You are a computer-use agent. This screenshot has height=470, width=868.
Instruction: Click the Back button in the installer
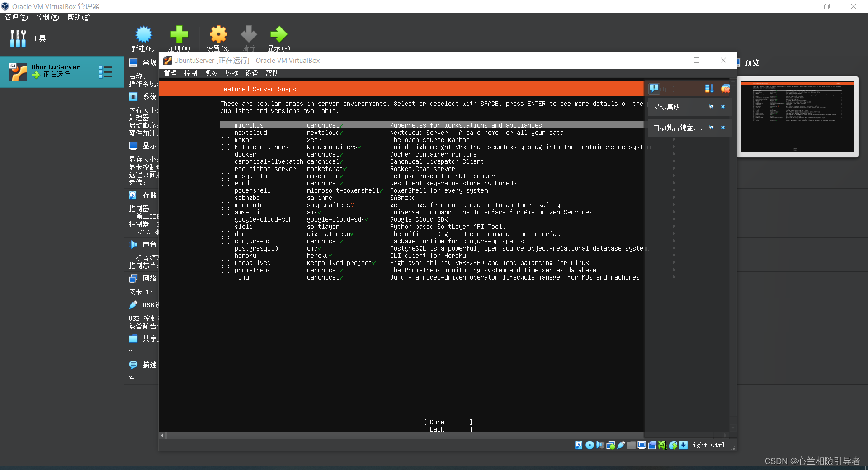pyautogui.click(x=447, y=429)
